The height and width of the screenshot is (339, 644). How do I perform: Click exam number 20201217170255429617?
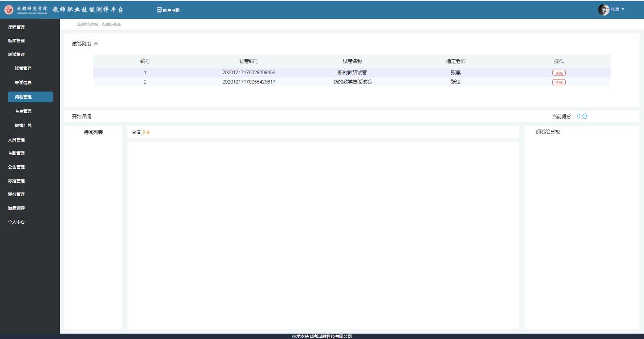click(249, 82)
